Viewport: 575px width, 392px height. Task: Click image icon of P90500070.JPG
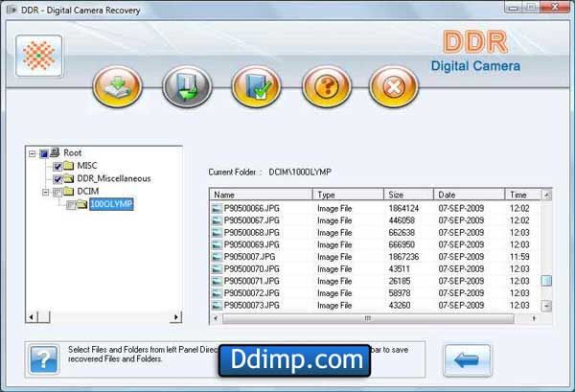pos(217,268)
